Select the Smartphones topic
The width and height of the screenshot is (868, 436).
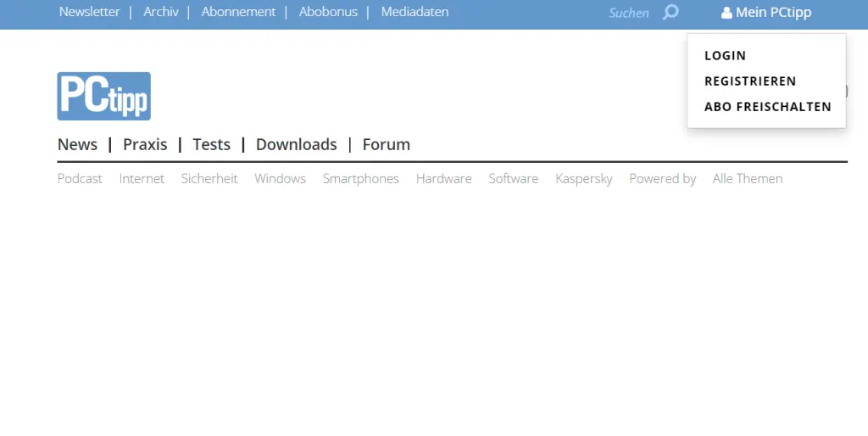coord(360,178)
